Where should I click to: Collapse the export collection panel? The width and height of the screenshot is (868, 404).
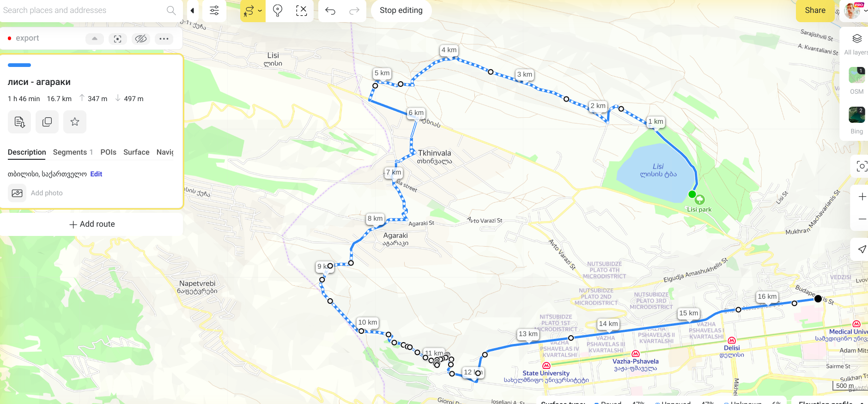pos(95,39)
